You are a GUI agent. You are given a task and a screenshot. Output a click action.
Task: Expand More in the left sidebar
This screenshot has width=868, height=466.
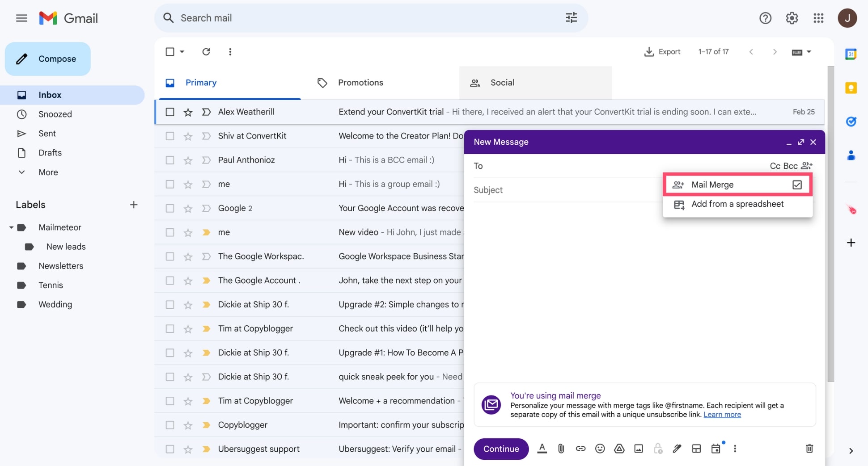tap(48, 172)
